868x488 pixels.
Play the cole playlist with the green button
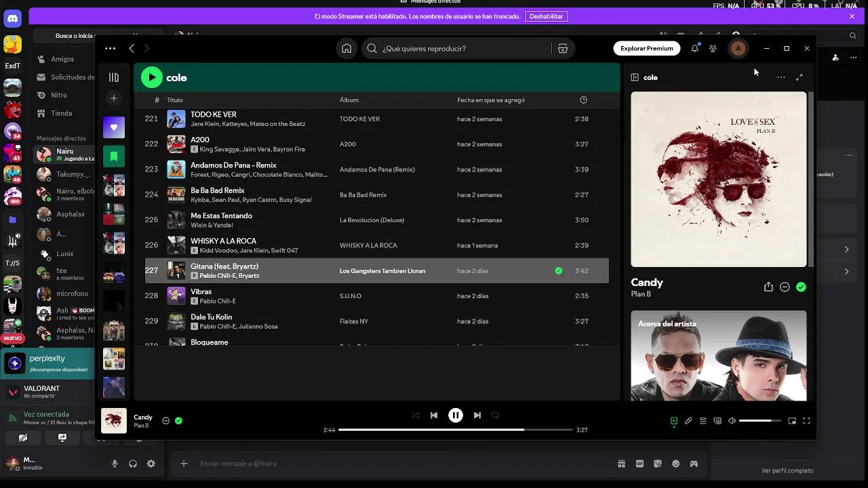click(x=152, y=77)
